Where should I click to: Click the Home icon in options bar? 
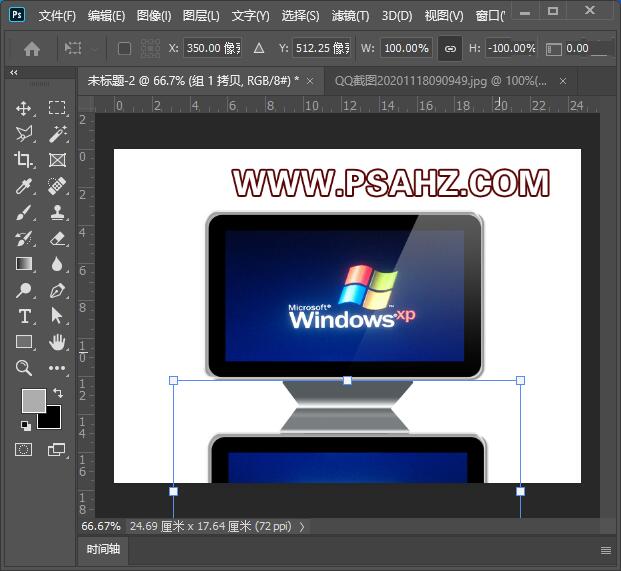32,49
